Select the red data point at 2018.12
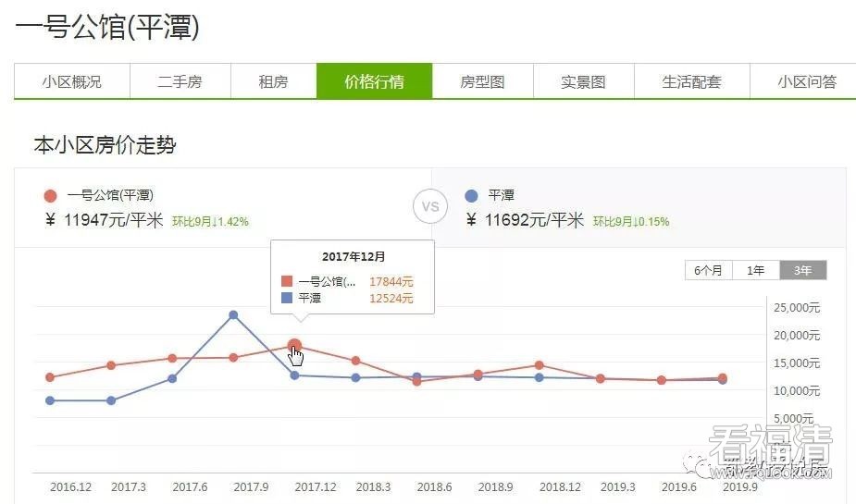856x504 pixels. pos(540,365)
